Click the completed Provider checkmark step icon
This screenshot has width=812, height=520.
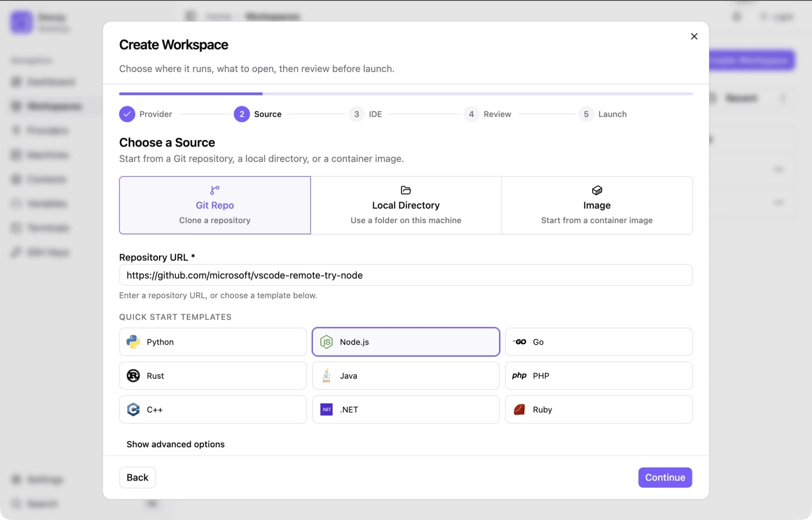[x=127, y=114]
